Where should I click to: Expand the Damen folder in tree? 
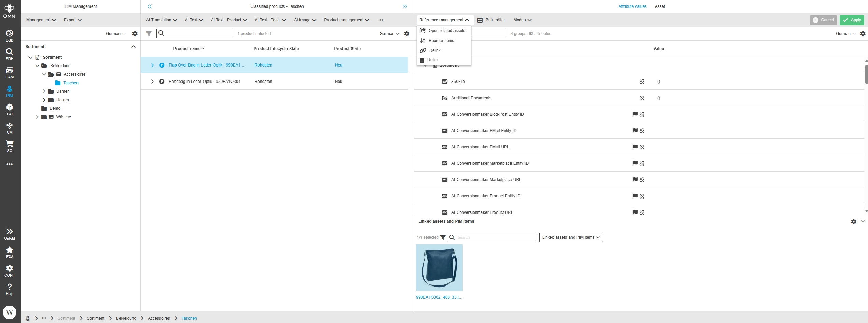coord(44,91)
